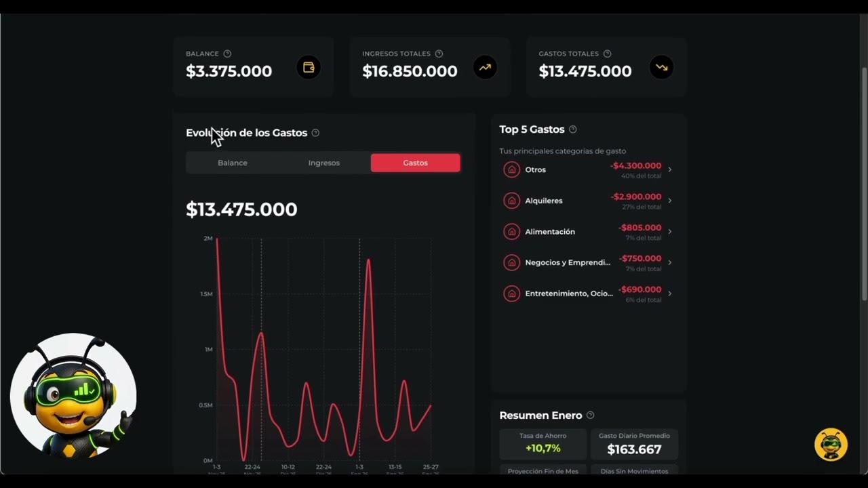Image resolution: width=868 pixels, height=488 pixels.
Task: Click the -$750.000 Negocios amount
Action: [640, 258]
